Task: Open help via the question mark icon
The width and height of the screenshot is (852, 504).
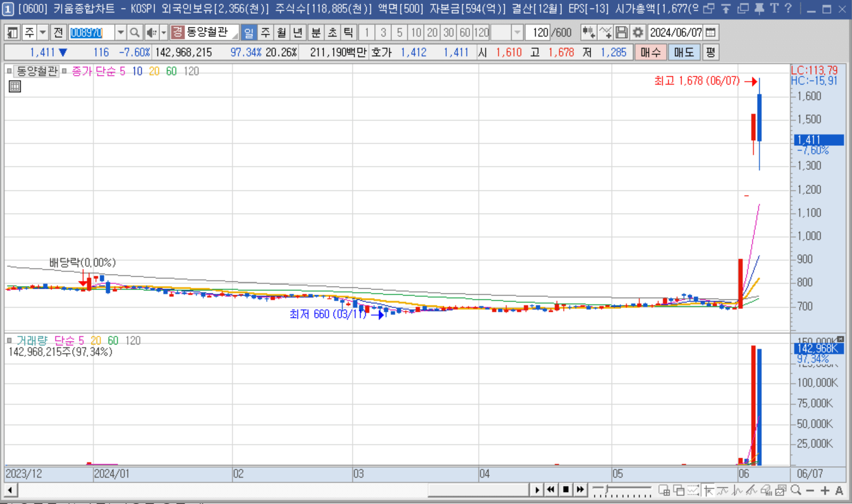Action: (788, 9)
